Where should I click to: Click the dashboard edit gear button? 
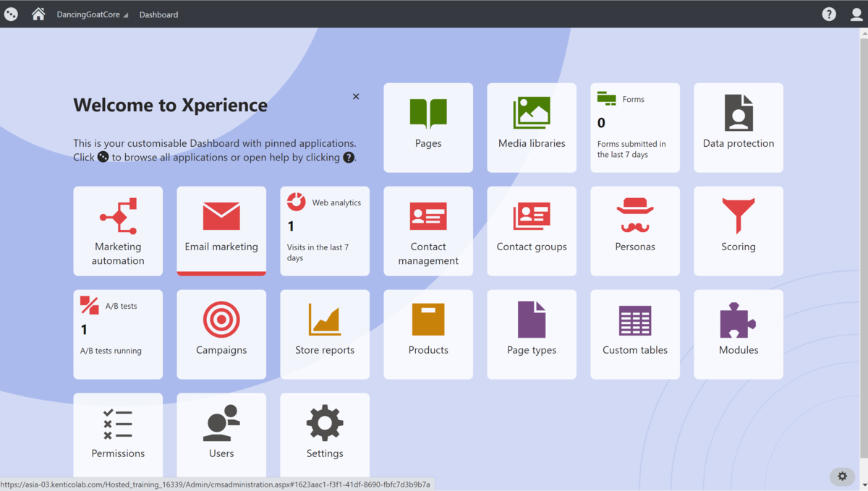pyautogui.click(x=842, y=476)
